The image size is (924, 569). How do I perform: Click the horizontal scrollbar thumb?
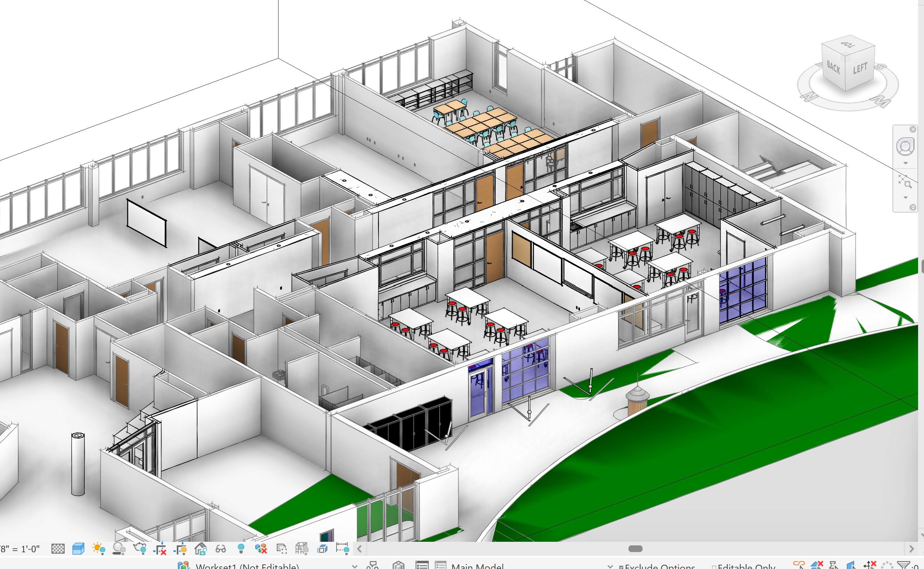[635, 549]
